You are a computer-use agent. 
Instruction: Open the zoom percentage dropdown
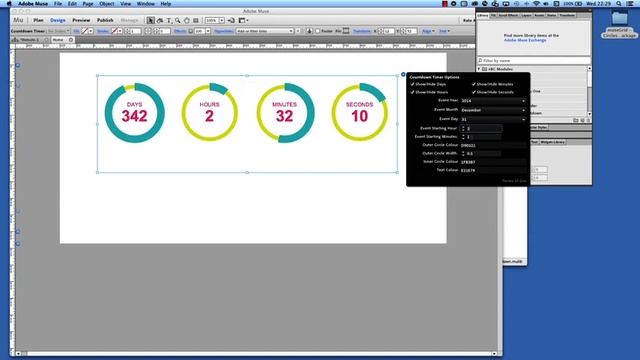point(222,20)
